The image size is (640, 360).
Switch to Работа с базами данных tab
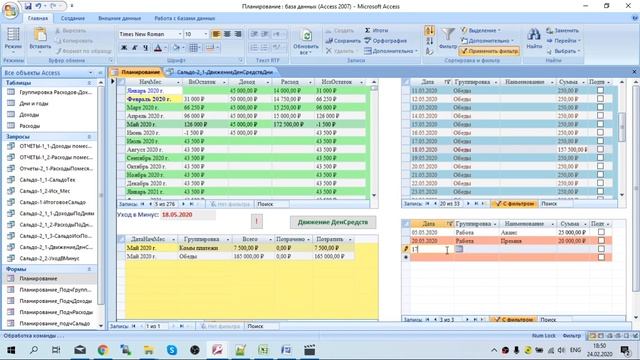click(184, 18)
